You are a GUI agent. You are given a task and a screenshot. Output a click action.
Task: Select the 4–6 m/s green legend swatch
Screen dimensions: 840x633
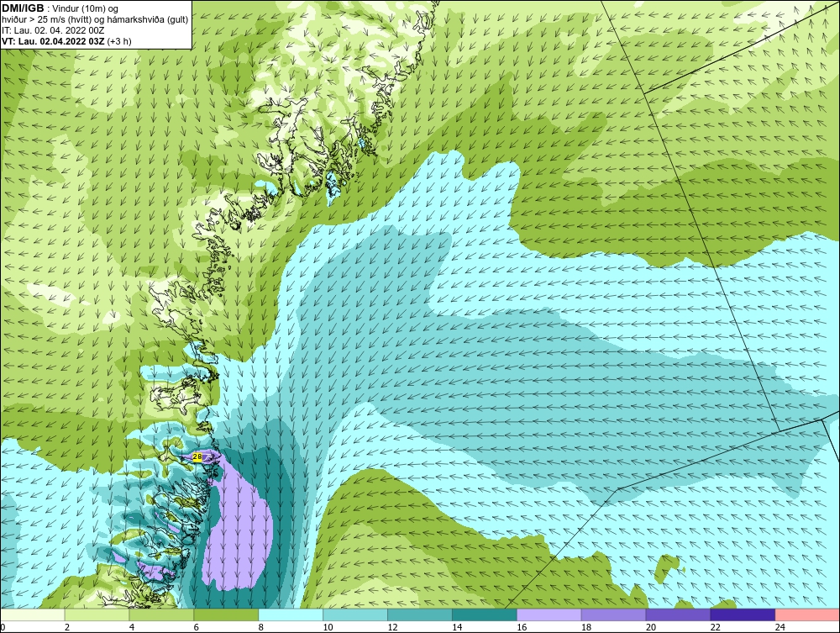161,615
